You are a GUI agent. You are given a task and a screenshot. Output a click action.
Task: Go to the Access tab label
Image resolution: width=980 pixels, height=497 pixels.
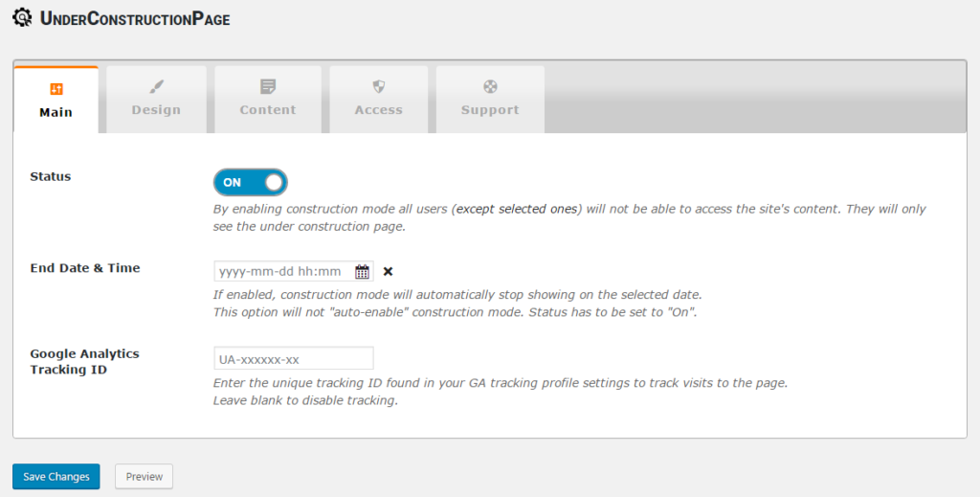tap(379, 110)
